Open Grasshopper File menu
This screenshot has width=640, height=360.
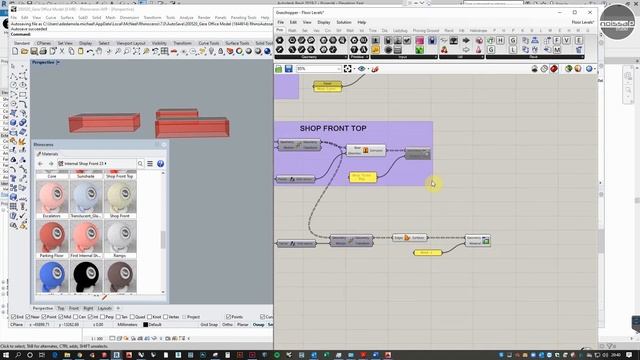click(280, 22)
